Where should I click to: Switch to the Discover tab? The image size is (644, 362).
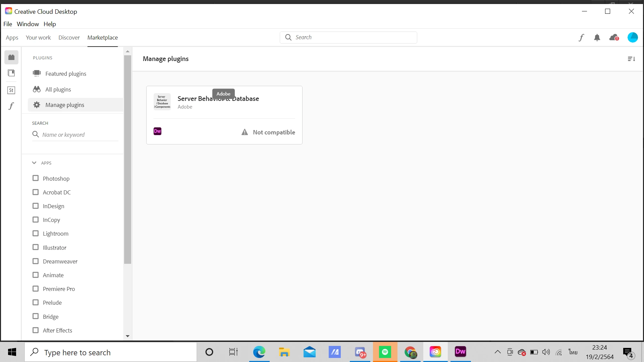pyautogui.click(x=69, y=38)
